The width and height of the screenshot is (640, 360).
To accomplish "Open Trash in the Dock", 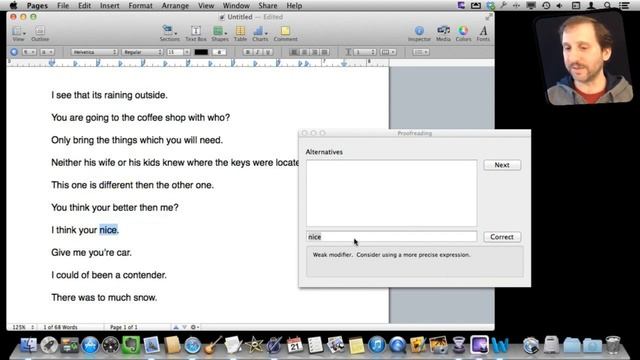I will click(x=613, y=345).
